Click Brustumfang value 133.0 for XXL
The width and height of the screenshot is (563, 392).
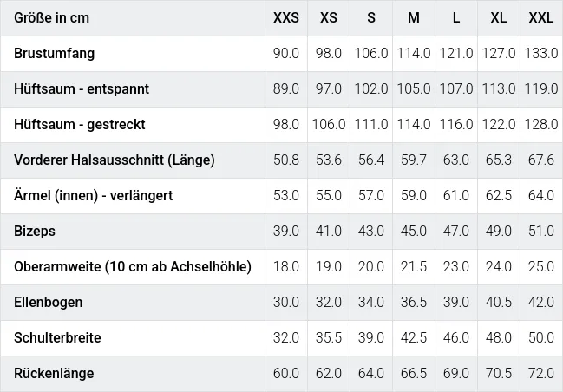coord(541,53)
